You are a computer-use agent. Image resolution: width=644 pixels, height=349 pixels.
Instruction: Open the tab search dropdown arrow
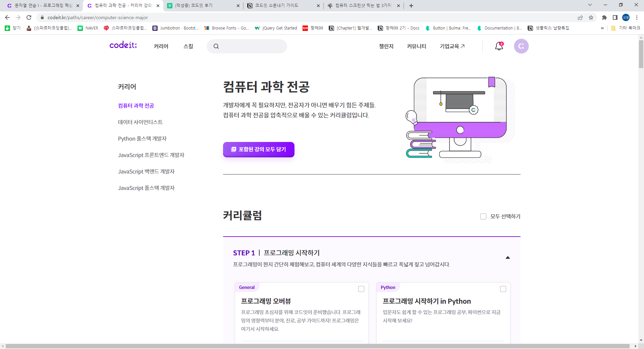tap(590, 5)
